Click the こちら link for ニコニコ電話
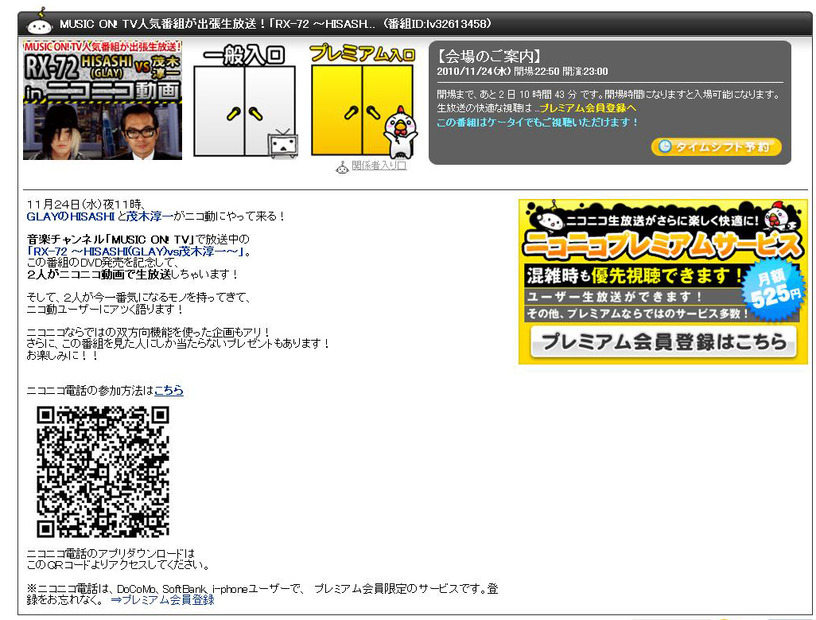The width and height of the screenshot is (816, 620). 169,390
